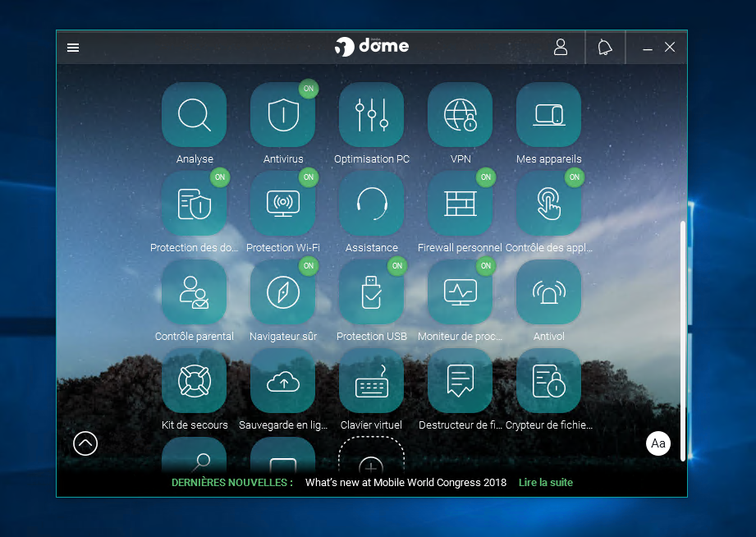Open the Protection USB tile
Image resolution: width=756 pixels, height=537 pixels.
click(371, 291)
